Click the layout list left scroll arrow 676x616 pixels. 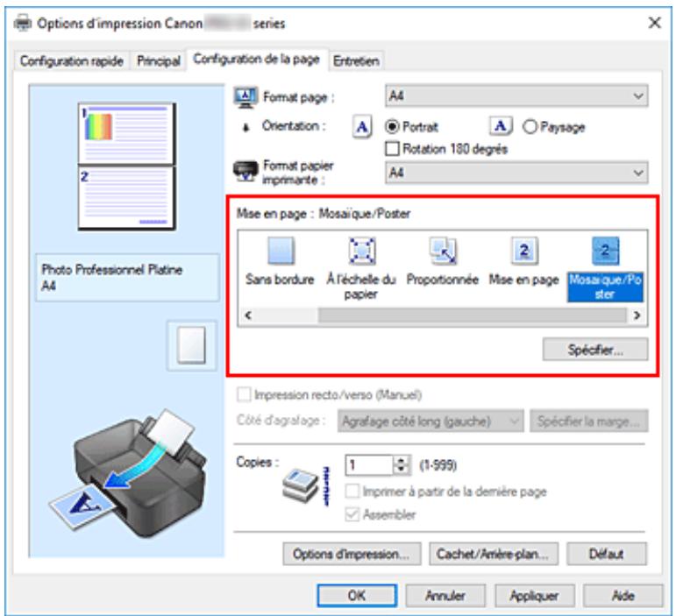[x=248, y=315]
